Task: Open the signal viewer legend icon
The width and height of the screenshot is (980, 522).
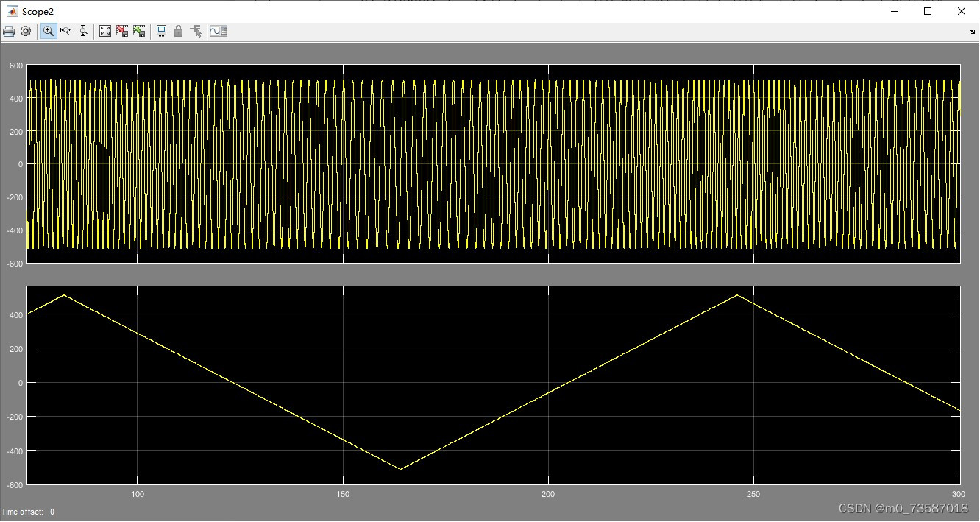Action: [219, 31]
